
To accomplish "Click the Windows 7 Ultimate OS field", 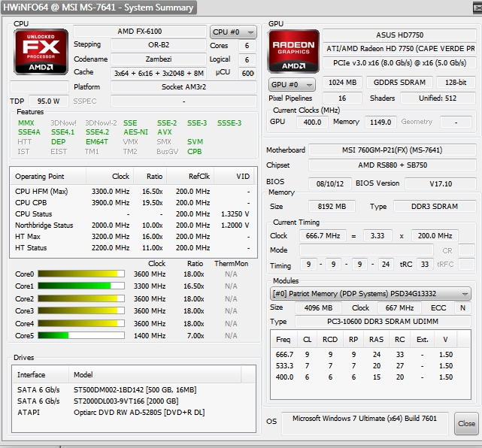I will [365, 422].
